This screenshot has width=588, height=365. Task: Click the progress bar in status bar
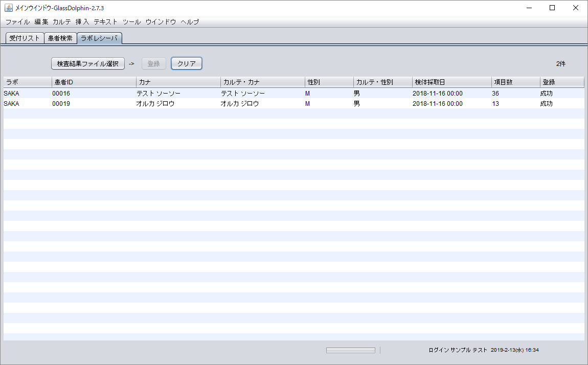click(351, 350)
